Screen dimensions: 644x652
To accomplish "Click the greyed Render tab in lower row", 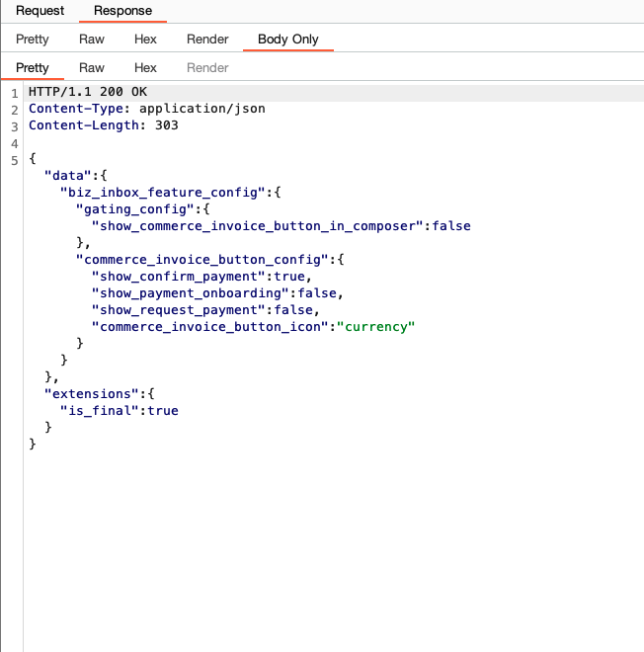I will [x=207, y=68].
